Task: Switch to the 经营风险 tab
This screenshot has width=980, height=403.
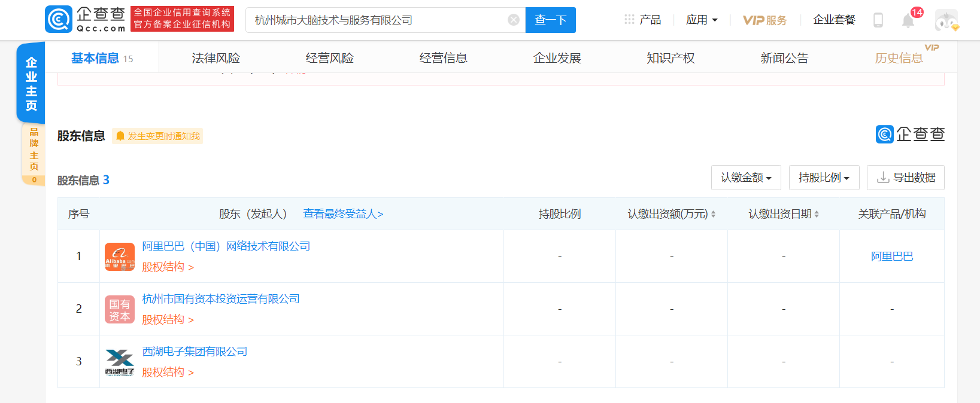Action: (x=329, y=58)
